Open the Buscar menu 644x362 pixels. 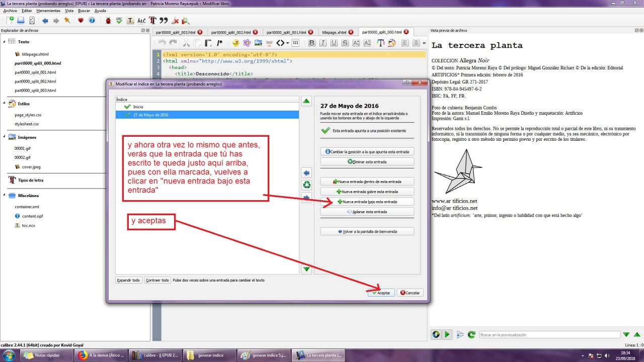pos(84,10)
